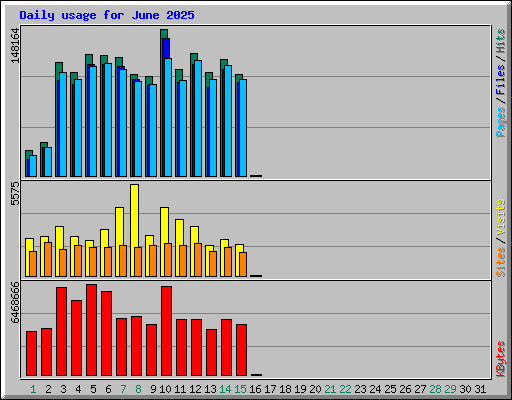Click day label 3 on the x-axis
Viewport: 512px width, 400px height.
[x=63, y=389]
